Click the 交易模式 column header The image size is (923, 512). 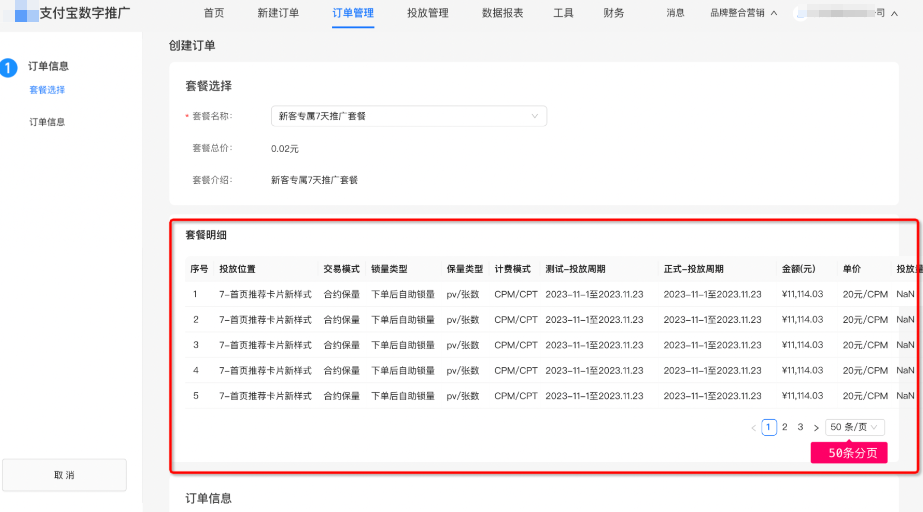point(341,269)
